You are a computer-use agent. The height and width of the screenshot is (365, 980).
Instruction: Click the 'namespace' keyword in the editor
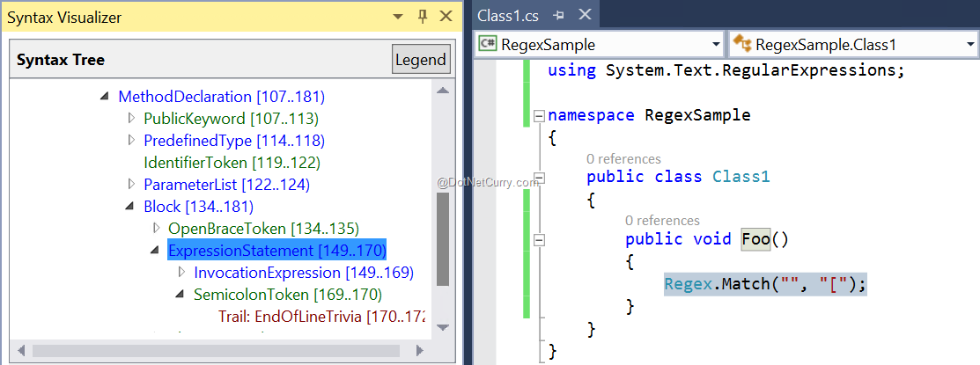[x=591, y=115]
